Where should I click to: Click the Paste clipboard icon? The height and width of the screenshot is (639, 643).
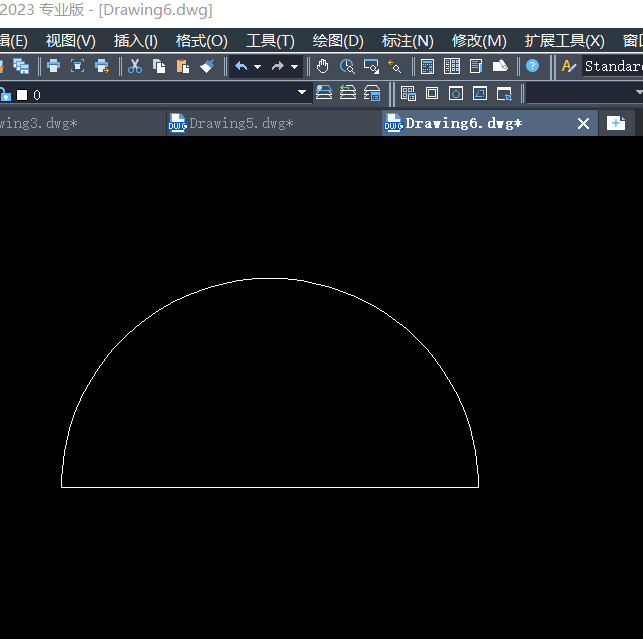[x=183, y=66]
